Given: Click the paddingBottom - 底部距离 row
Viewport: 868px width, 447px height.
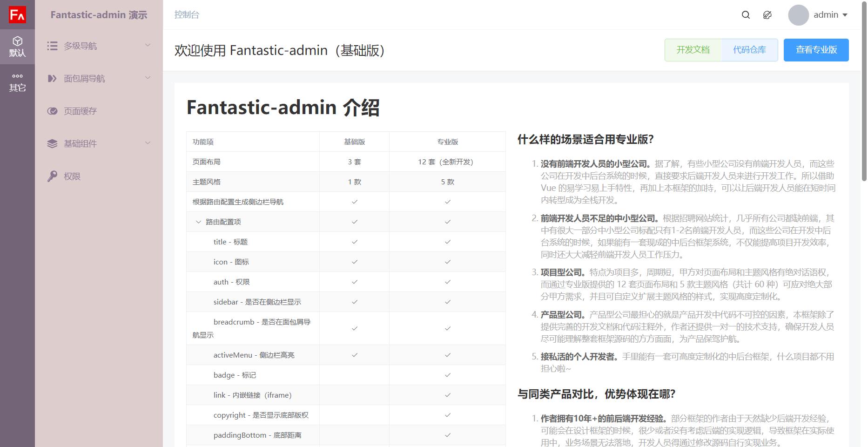Looking at the screenshot, I should (346, 435).
